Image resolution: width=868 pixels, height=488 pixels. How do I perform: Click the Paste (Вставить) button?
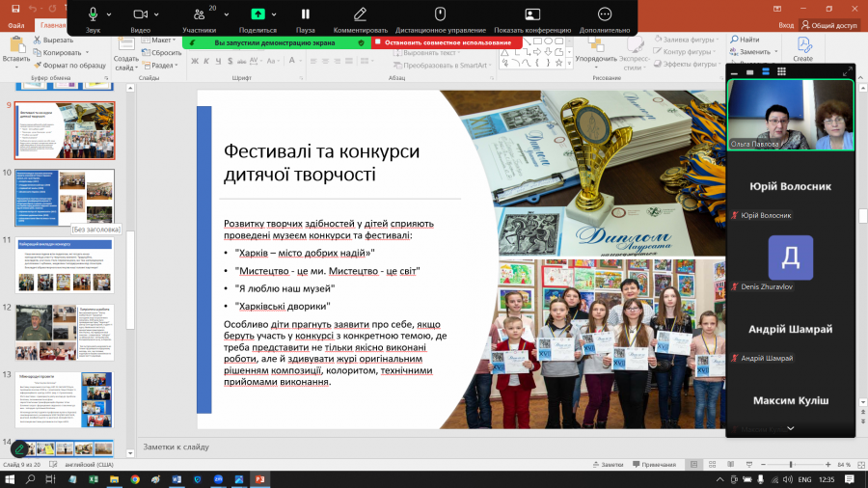pyautogui.click(x=16, y=50)
